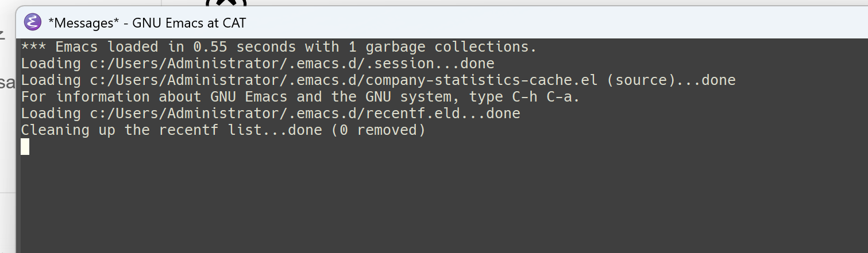Click the word "information" in the fourth line
Image resolution: width=868 pixels, height=253 pixels.
click(x=102, y=96)
